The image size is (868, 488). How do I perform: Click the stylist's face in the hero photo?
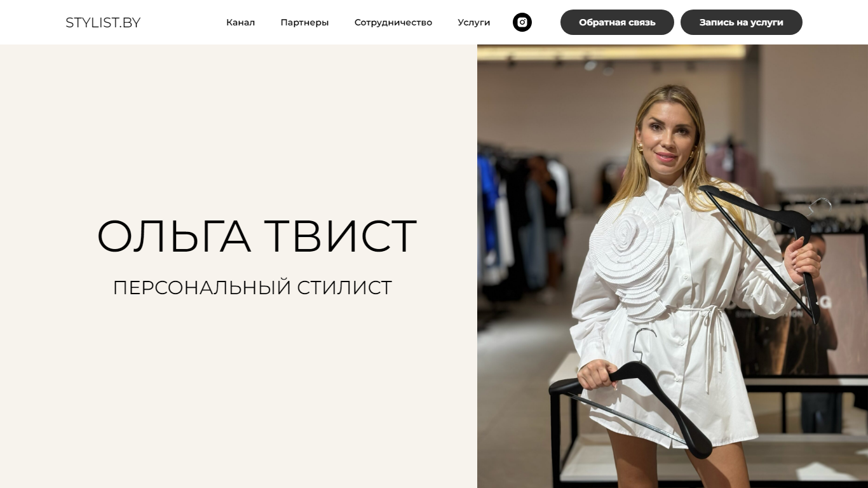667,135
